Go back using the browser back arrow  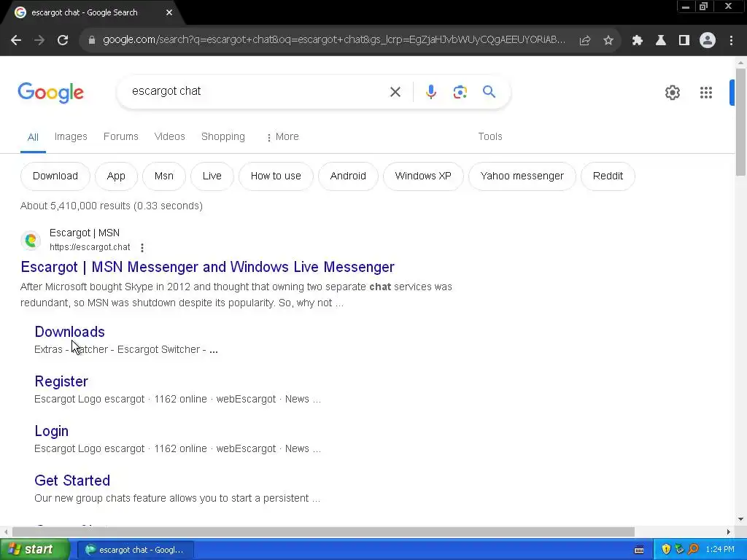pos(16,40)
